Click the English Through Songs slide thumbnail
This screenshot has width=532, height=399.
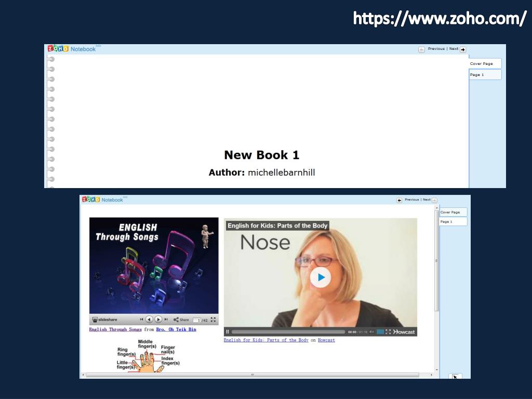coord(154,265)
